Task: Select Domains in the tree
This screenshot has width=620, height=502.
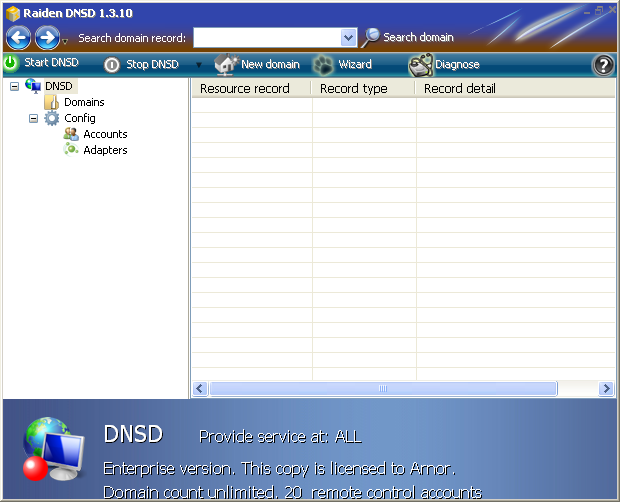Action: click(84, 102)
